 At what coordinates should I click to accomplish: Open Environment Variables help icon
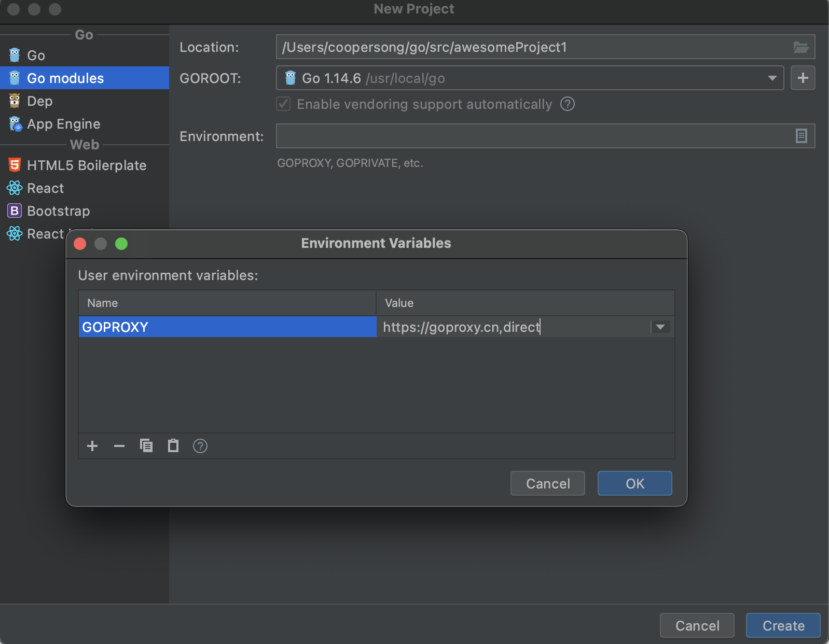[200, 446]
